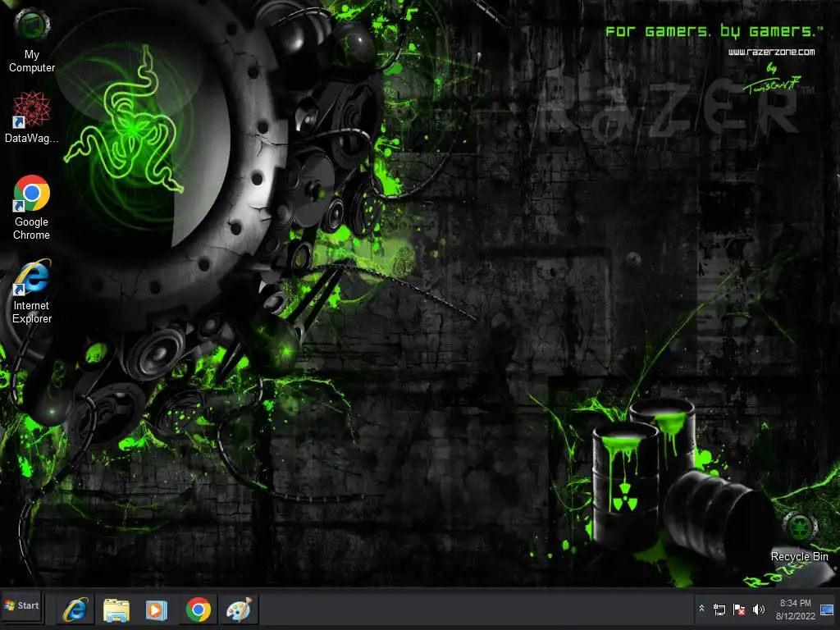Open the network status tray icon

[719, 609]
